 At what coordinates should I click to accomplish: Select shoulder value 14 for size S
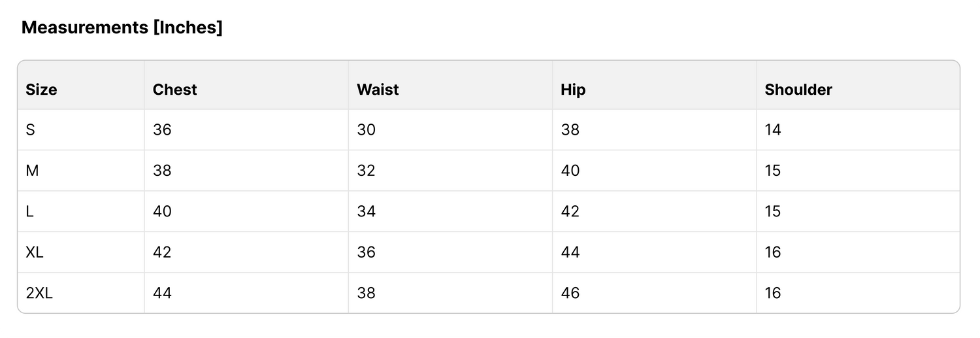pyautogui.click(x=773, y=129)
